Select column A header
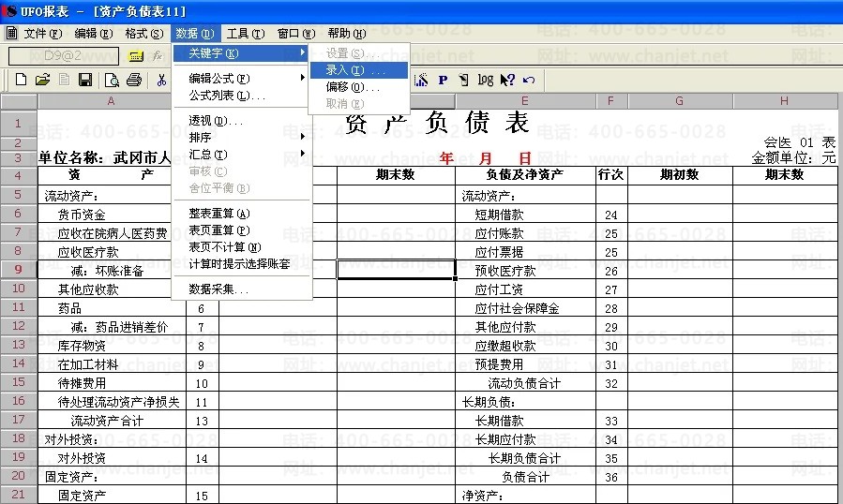Viewport: 843px width, 504px height. point(111,101)
